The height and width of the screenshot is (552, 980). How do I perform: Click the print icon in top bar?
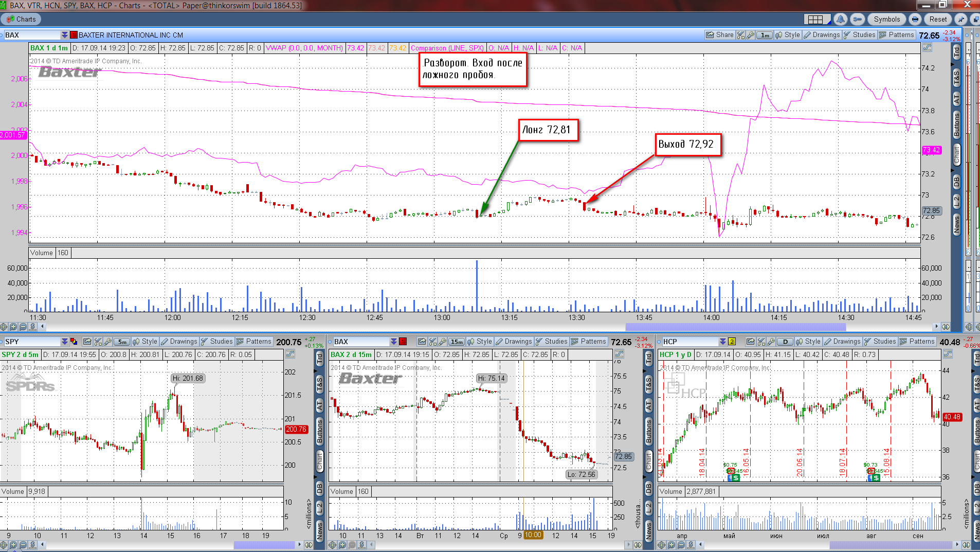tap(915, 20)
